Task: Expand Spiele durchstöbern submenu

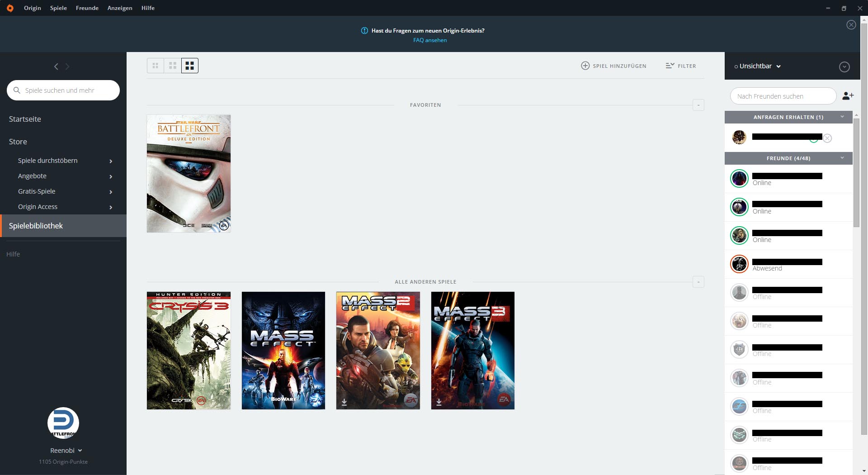Action: [111, 161]
